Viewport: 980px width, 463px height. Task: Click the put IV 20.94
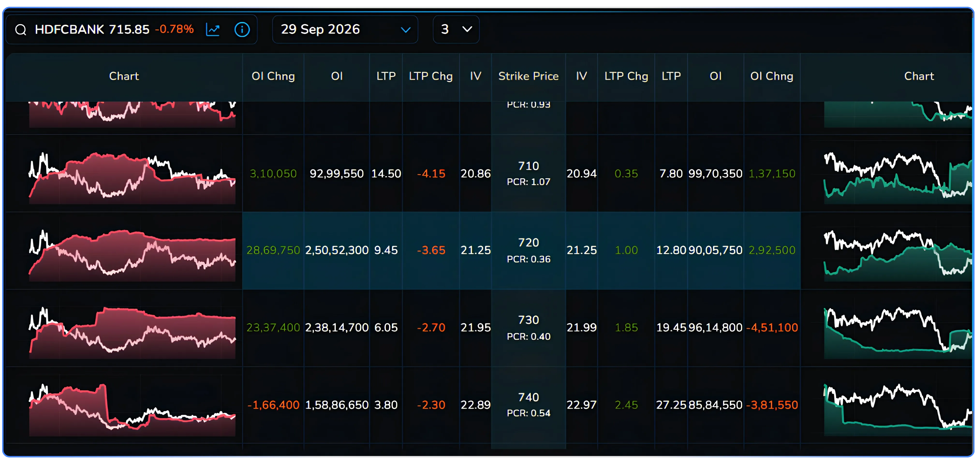pyautogui.click(x=582, y=174)
